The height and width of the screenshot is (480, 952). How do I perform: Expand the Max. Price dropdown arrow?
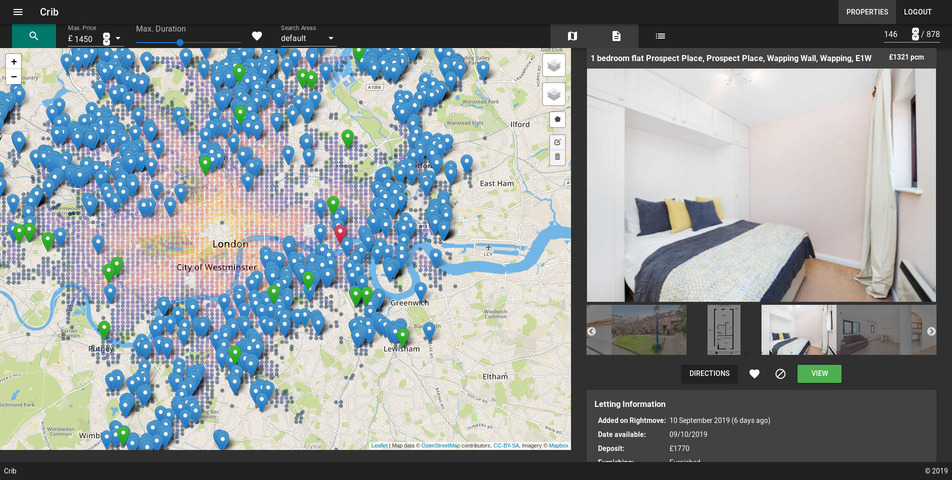(x=118, y=38)
